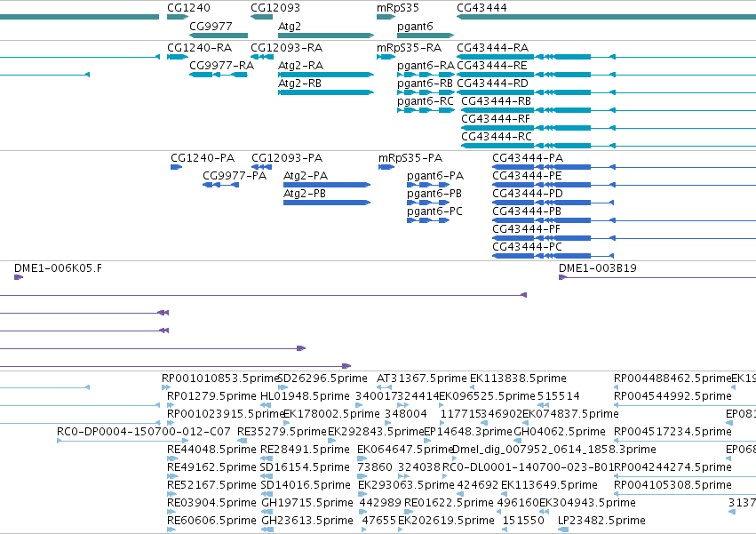The image size is (756, 534).
Task: Pick the Atg2 gene bar
Action: point(326,36)
